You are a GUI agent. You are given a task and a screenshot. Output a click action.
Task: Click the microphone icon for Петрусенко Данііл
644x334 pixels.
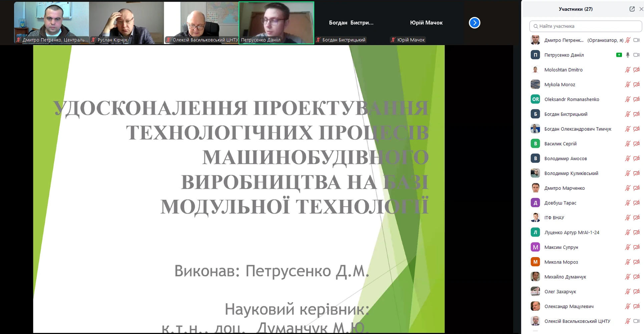click(x=628, y=55)
